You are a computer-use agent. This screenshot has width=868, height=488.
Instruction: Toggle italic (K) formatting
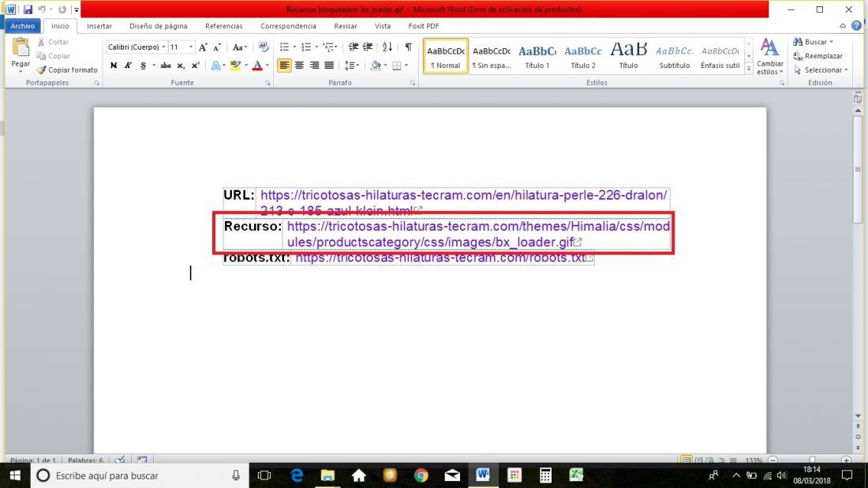(128, 66)
